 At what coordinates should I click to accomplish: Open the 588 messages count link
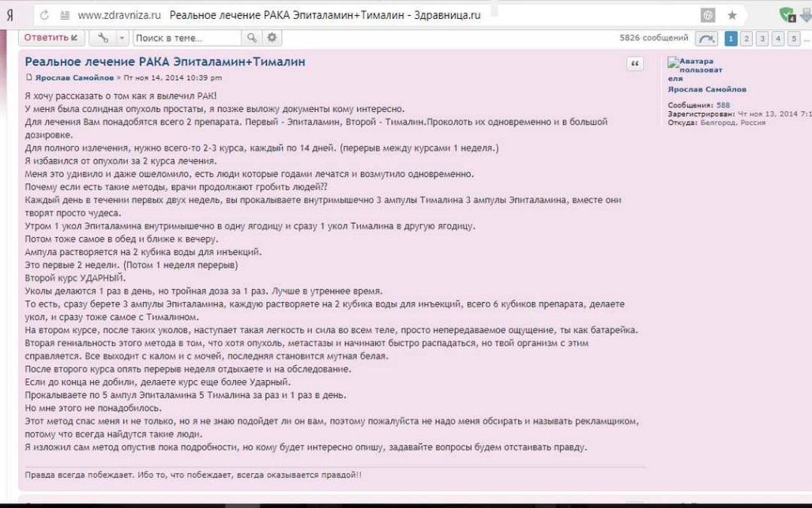pyautogui.click(x=723, y=105)
